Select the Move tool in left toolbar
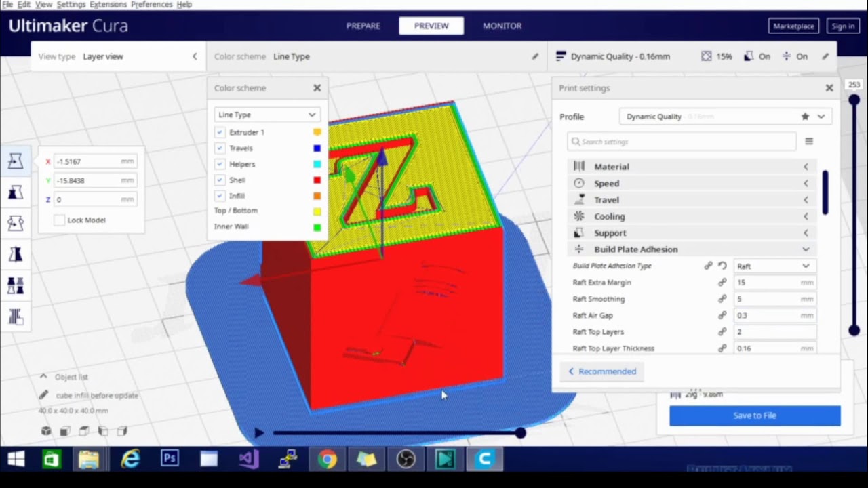 (x=16, y=161)
